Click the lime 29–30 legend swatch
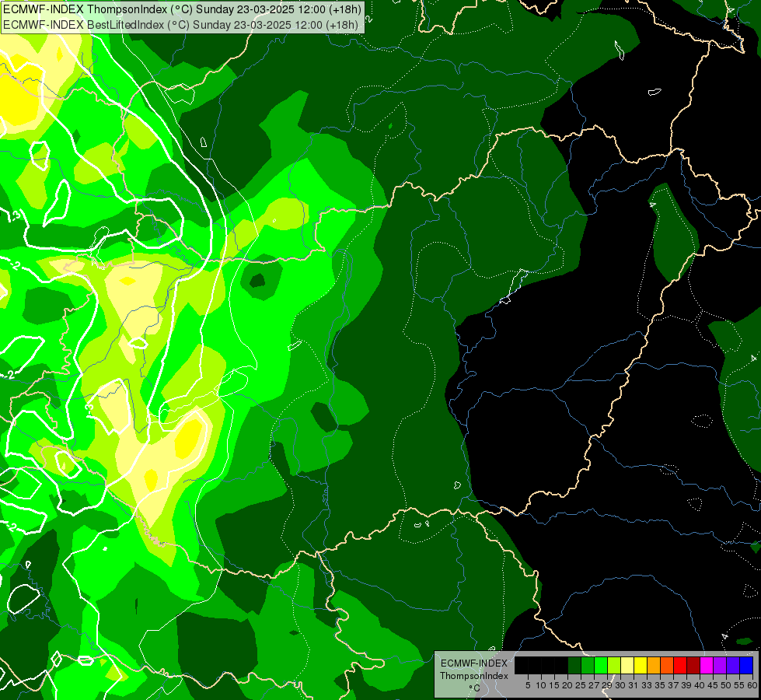 (x=614, y=665)
